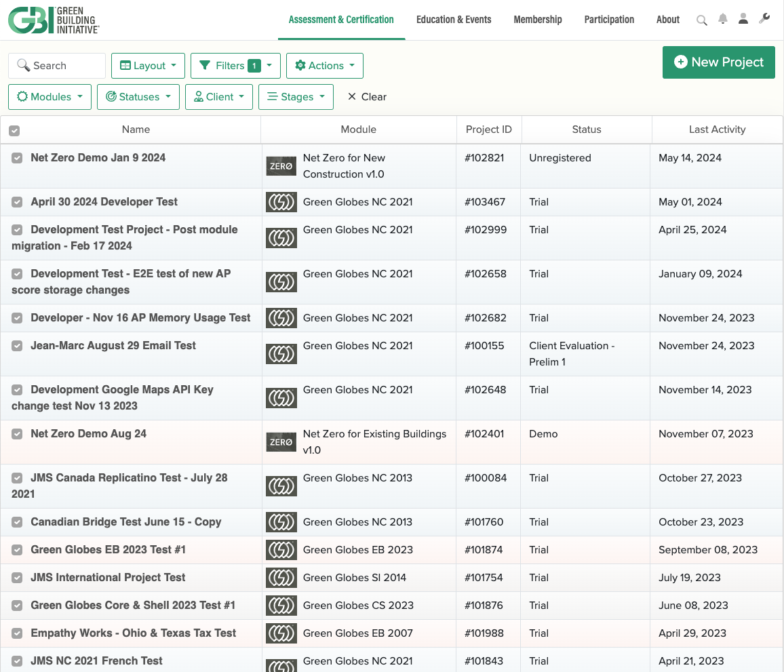Toggle checkbox for Jean-Marc August 29 Email Test
The height and width of the screenshot is (672, 784).
tap(17, 346)
